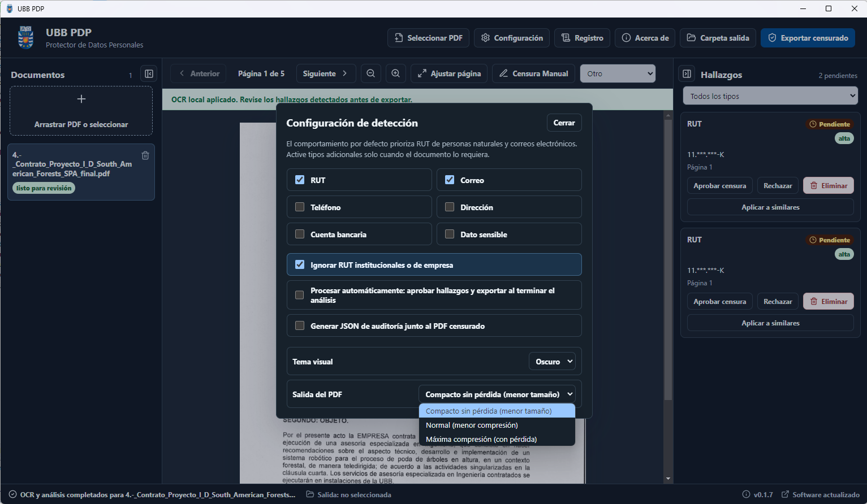Click the UBB shield logo
Image resolution: width=867 pixels, height=504 pixels.
tap(25, 38)
